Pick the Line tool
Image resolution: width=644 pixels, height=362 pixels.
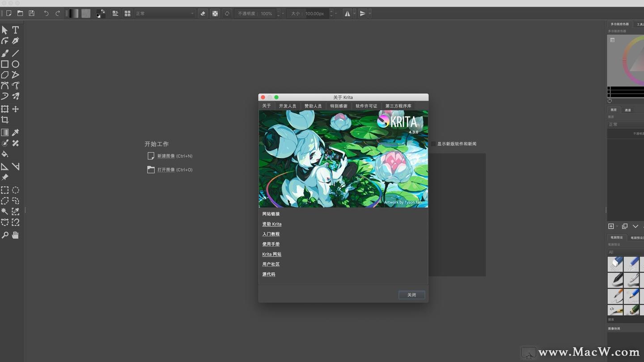pyautogui.click(x=16, y=53)
